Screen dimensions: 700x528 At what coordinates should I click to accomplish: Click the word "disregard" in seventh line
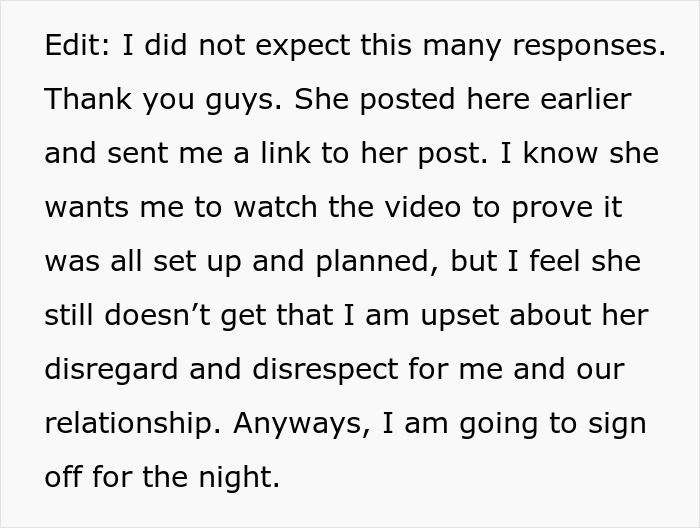(x=112, y=371)
